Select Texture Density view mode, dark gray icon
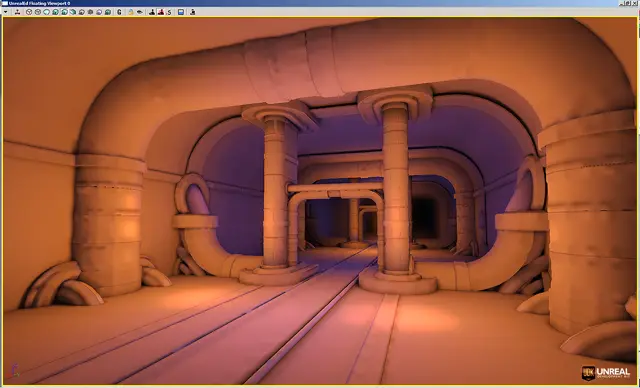 (90, 12)
